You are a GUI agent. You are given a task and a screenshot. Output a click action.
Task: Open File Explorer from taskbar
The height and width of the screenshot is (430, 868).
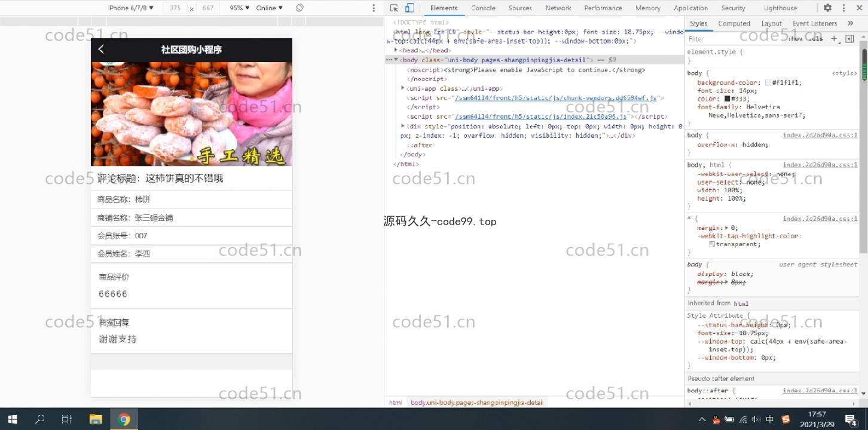pyautogui.click(x=96, y=419)
